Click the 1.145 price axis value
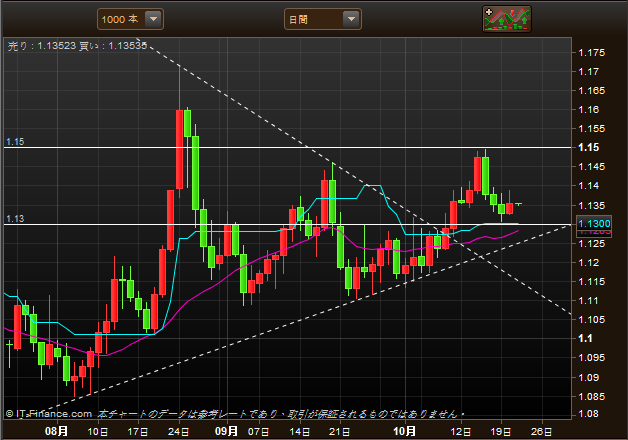Screen dimensions: 628x440 coord(591,167)
